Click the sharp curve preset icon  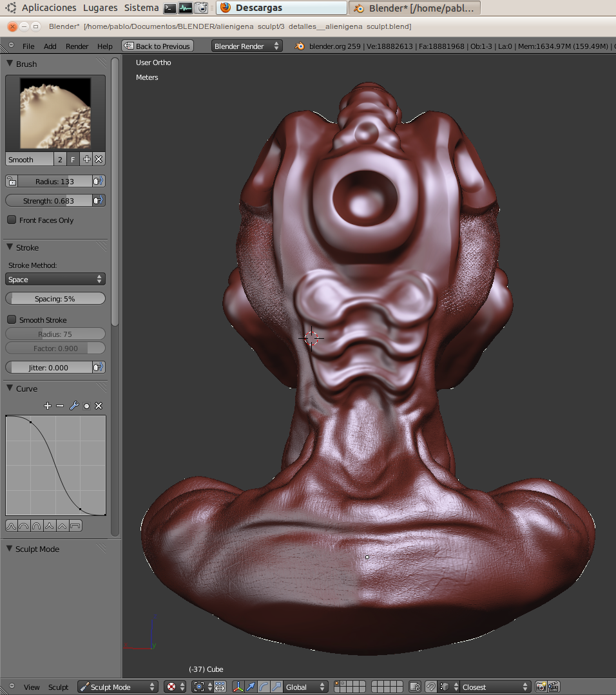pyautogui.click(x=50, y=526)
